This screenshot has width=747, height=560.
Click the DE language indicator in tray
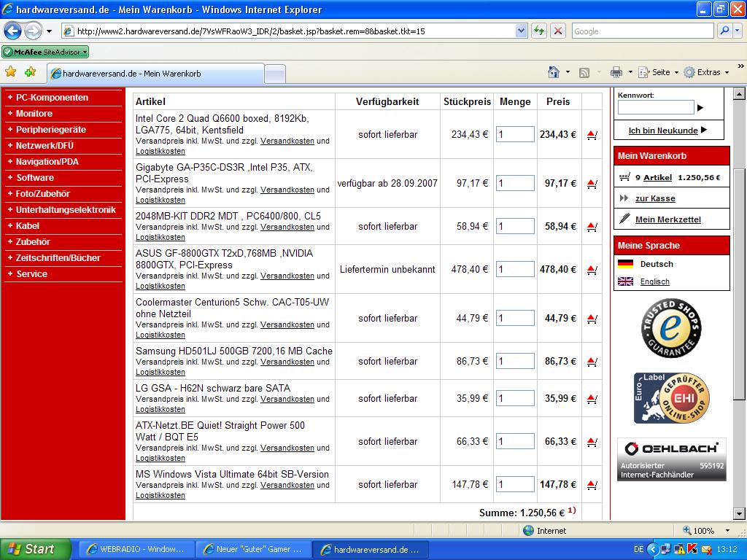point(638,549)
